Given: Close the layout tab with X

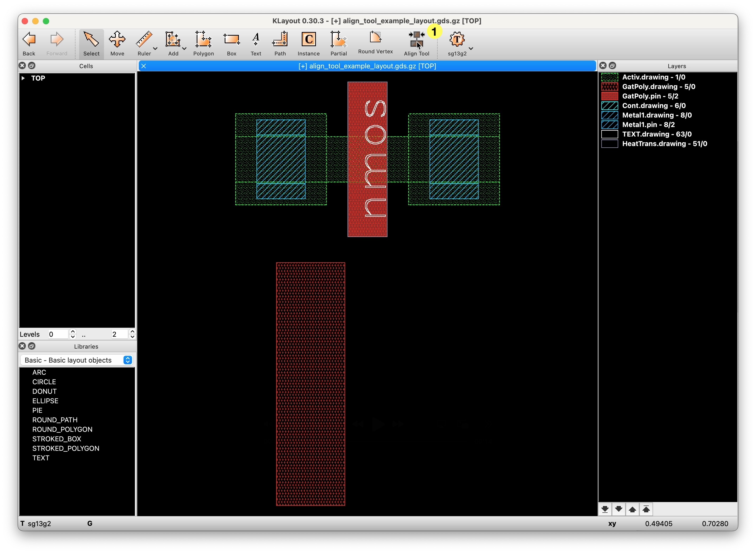Looking at the screenshot, I should [144, 66].
